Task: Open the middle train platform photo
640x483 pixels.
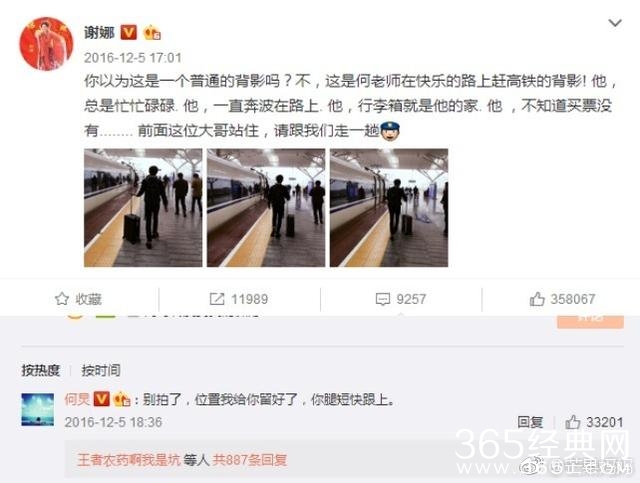Action: click(x=266, y=208)
